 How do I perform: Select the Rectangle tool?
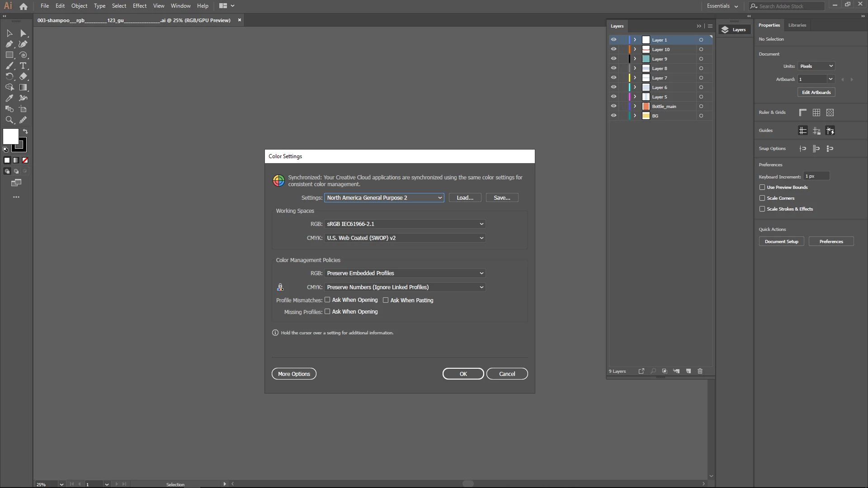[9, 55]
